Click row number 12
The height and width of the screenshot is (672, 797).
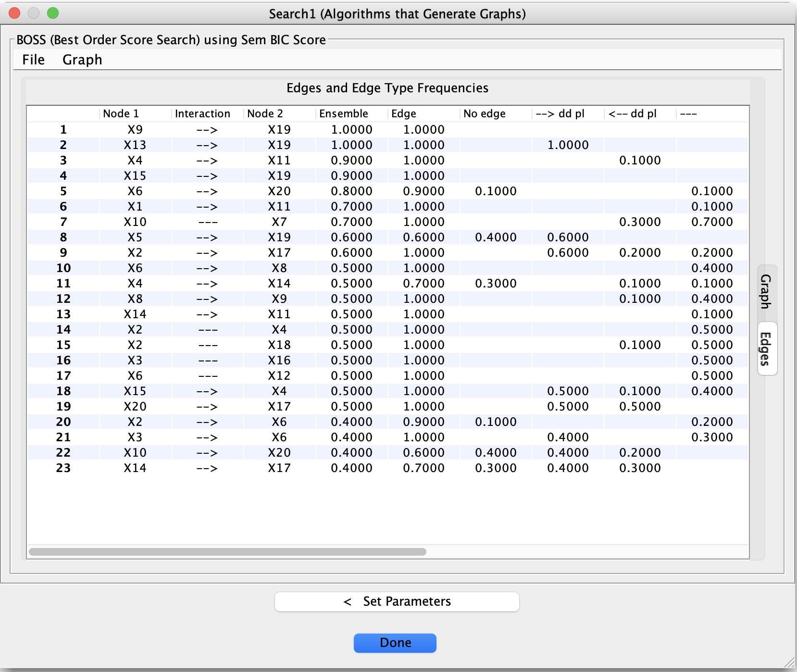click(63, 299)
